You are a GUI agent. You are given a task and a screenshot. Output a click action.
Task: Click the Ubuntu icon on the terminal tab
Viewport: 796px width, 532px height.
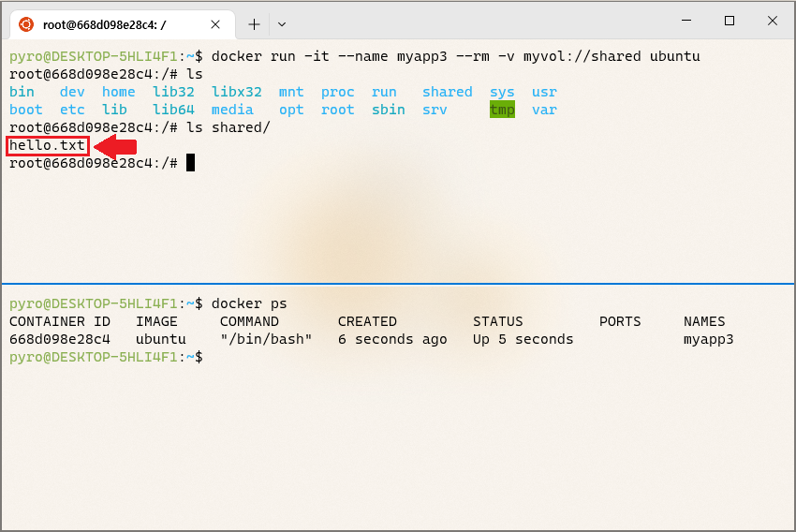click(x=26, y=24)
